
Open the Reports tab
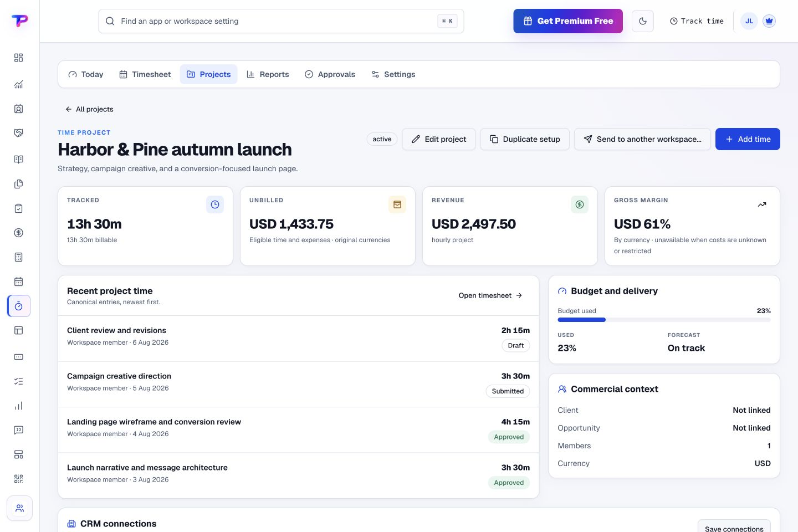point(268,74)
